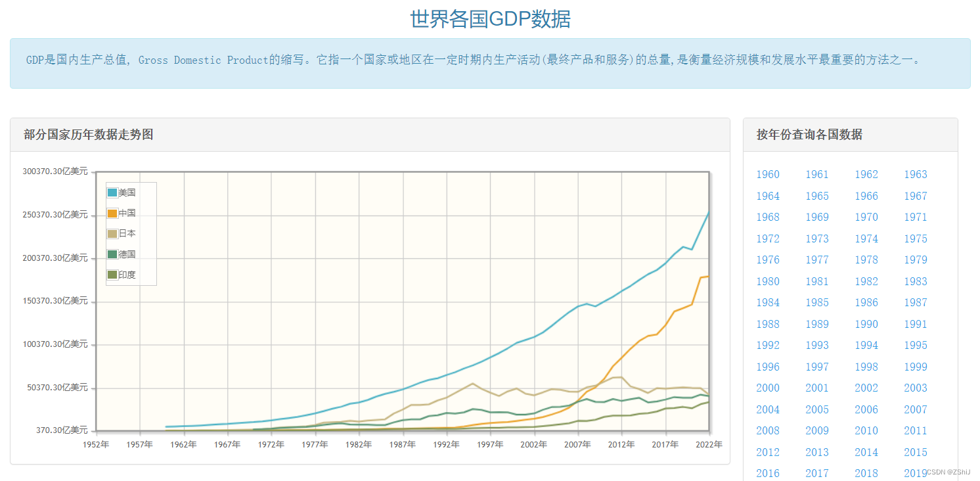Select year 1967 in query list

tap(916, 196)
